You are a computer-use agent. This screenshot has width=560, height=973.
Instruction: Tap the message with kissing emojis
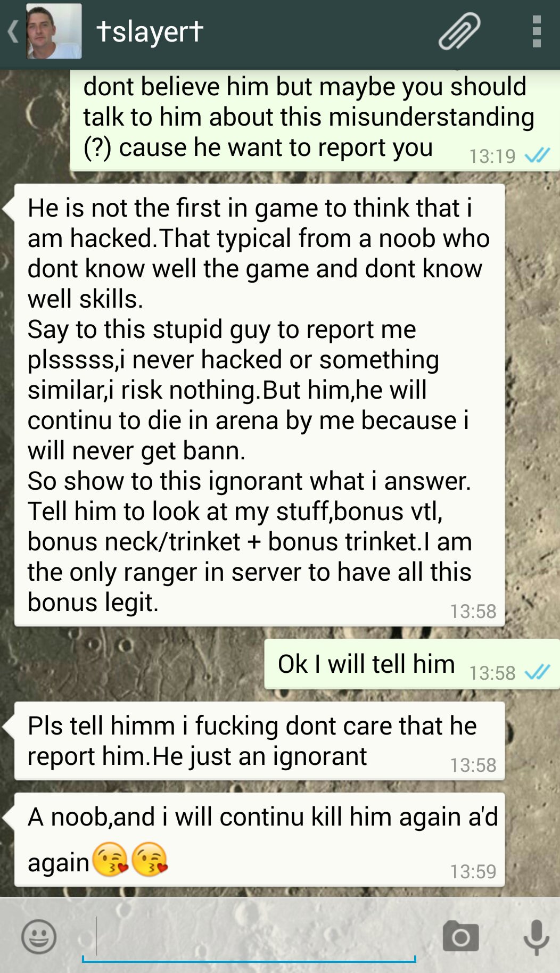click(259, 839)
